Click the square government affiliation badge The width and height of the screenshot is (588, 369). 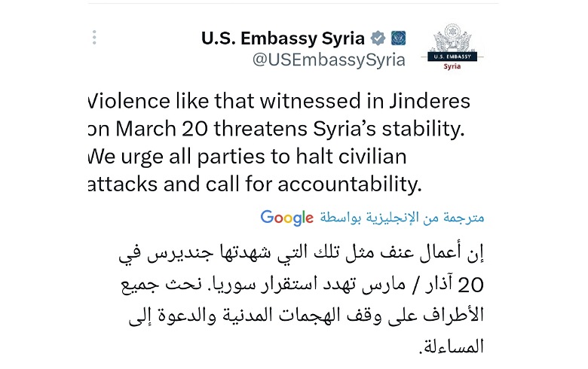tap(399, 38)
